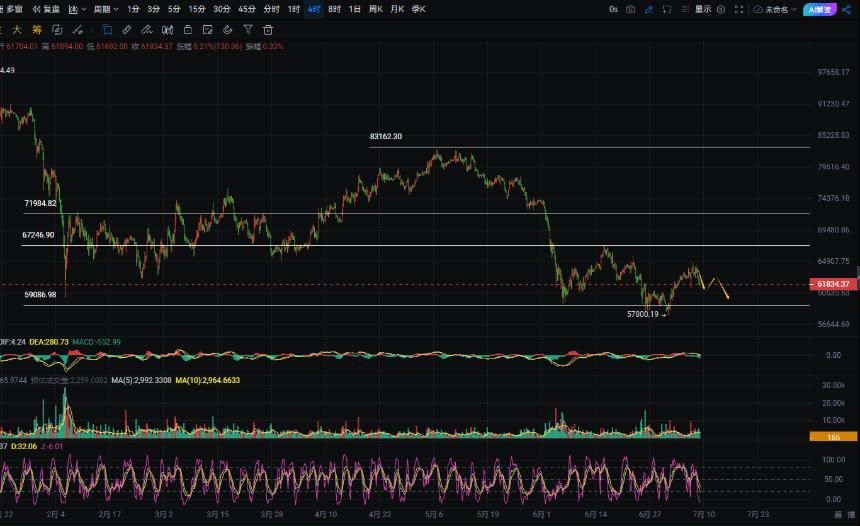Image resolution: width=860 pixels, height=526 pixels.
Task: Open the hexagon settings icon
Action: [721, 9]
